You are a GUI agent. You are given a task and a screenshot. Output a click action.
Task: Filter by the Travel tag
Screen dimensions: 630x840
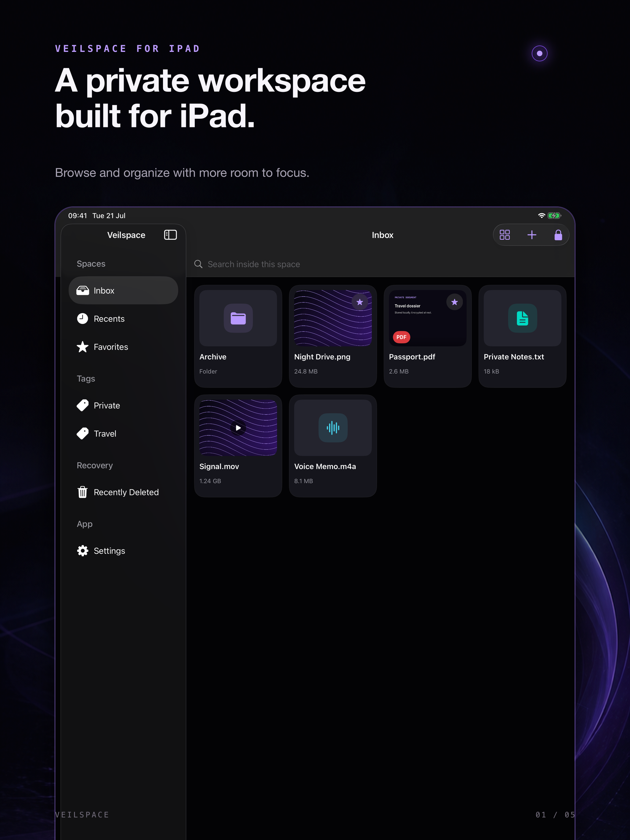click(123, 433)
